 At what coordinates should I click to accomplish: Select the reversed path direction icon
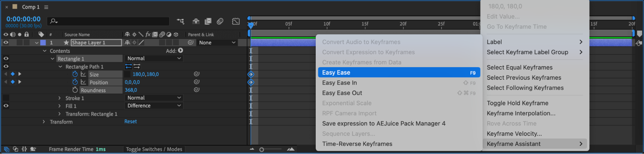click(137, 67)
